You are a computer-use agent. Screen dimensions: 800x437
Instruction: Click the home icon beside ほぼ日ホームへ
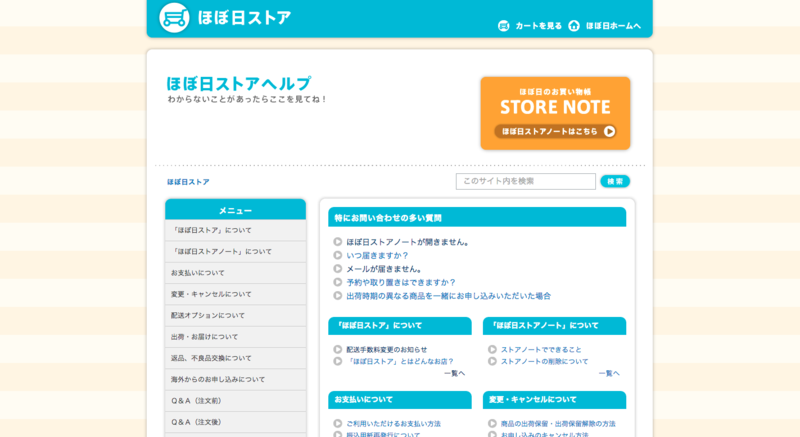tap(574, 26)
